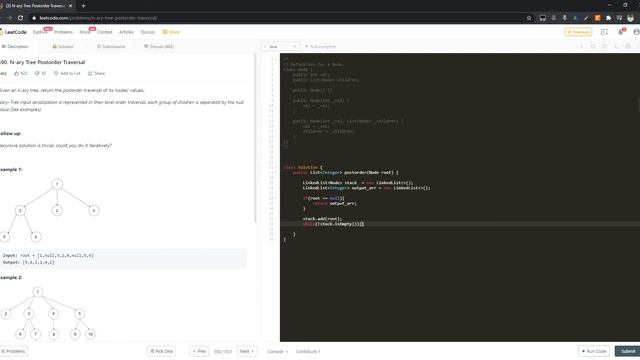Click the Pick One button

tap(161, 351)
